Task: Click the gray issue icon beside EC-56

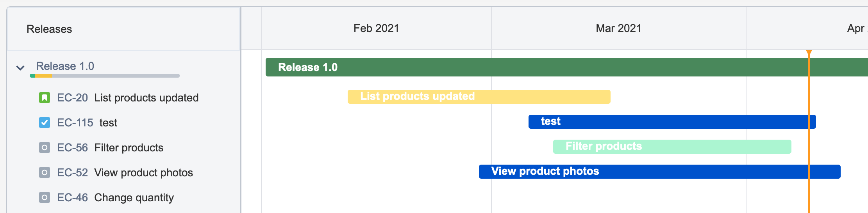Action: (x=45, y=147)
